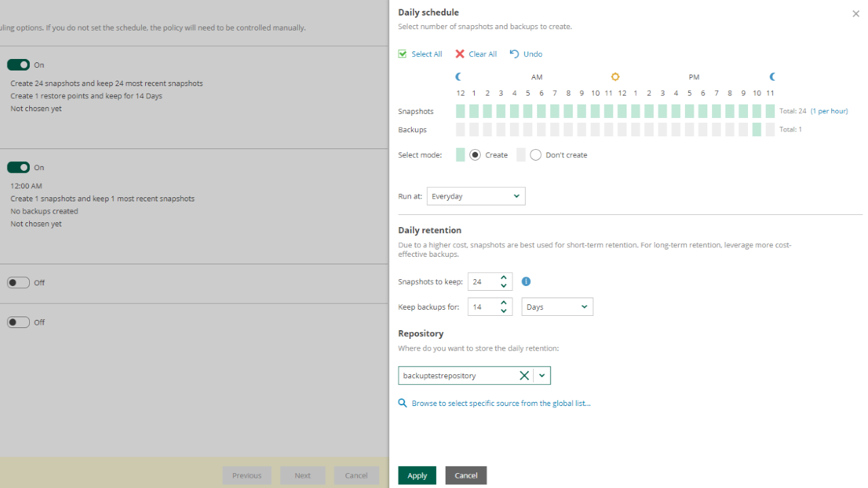The width and height of the screenshot is (868, 488).
Task: Select the Create mode radio button
Action: click(475, 155)
